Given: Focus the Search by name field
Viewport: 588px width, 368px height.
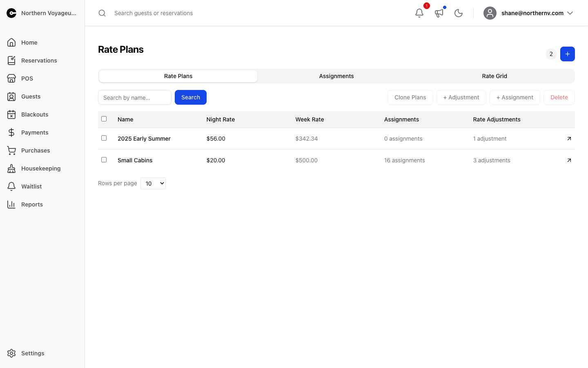Looking at the screenshot, I should coord(135,97).
